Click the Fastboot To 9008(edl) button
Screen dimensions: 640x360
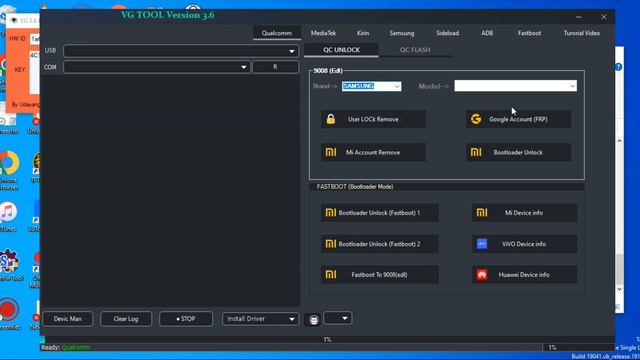[x=380, y=275]
